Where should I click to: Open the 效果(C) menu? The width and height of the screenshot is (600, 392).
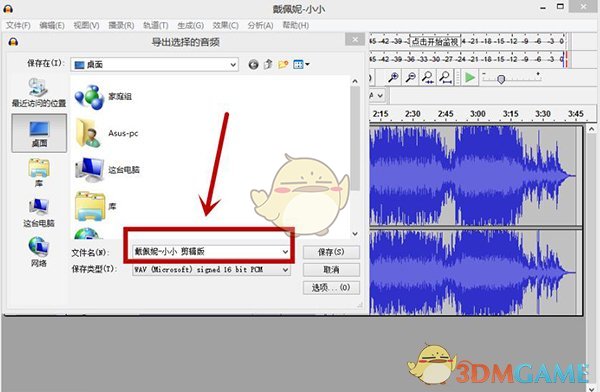(x=225, y=25)
